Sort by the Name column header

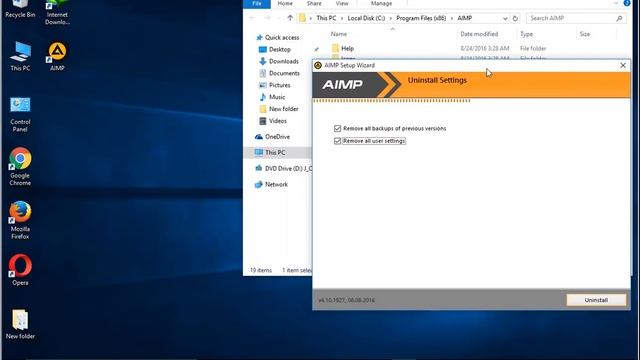[339, 34]
